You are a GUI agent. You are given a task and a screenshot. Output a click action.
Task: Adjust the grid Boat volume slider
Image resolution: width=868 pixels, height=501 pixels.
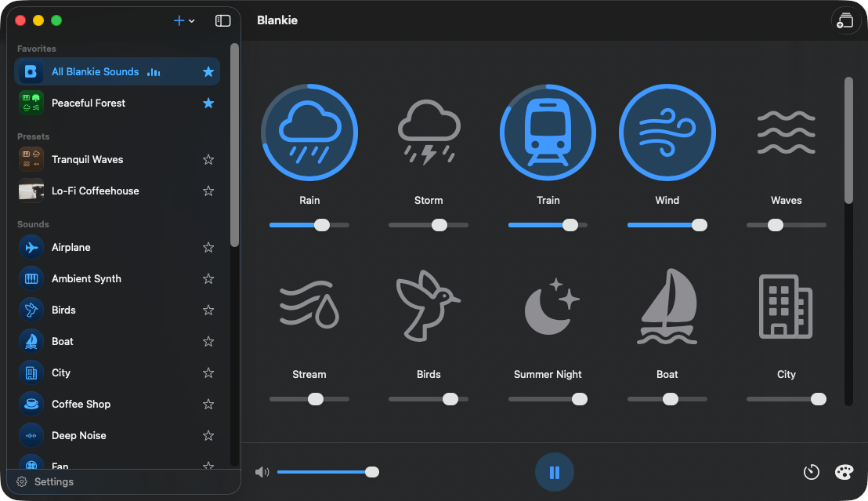coord(667,399)
